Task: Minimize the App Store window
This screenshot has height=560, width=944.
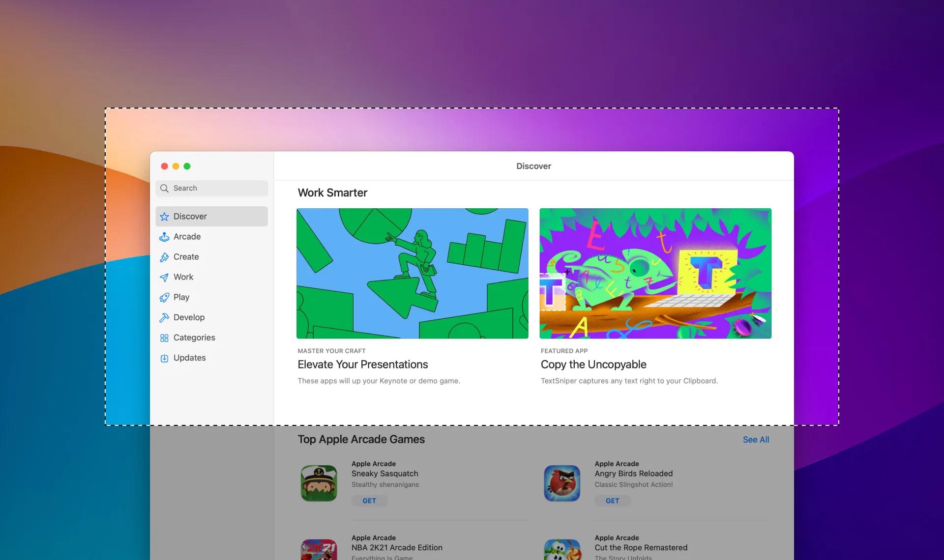Action: (x=176, y=166)
